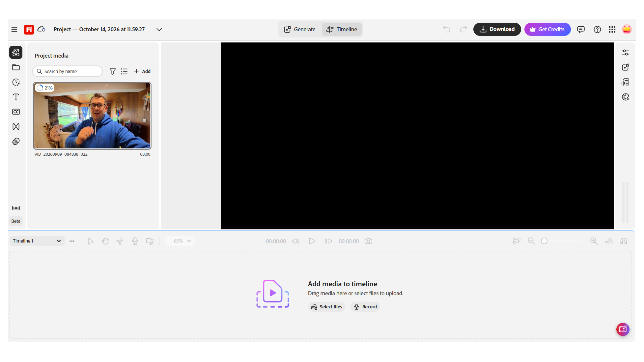This screenshot has width=644, height=362.
Task: Choose the selection arrow tool
Action: pos(90,241)
